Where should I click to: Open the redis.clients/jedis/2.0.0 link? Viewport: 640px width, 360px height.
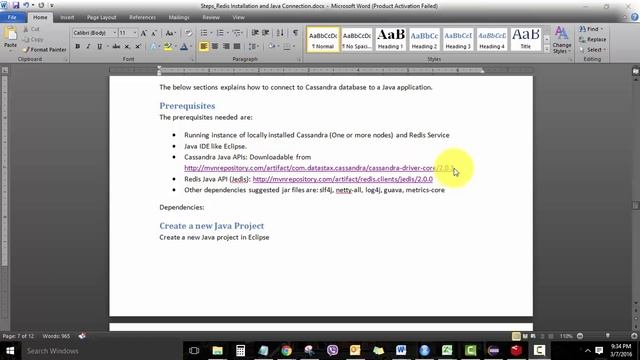[342, 179]
